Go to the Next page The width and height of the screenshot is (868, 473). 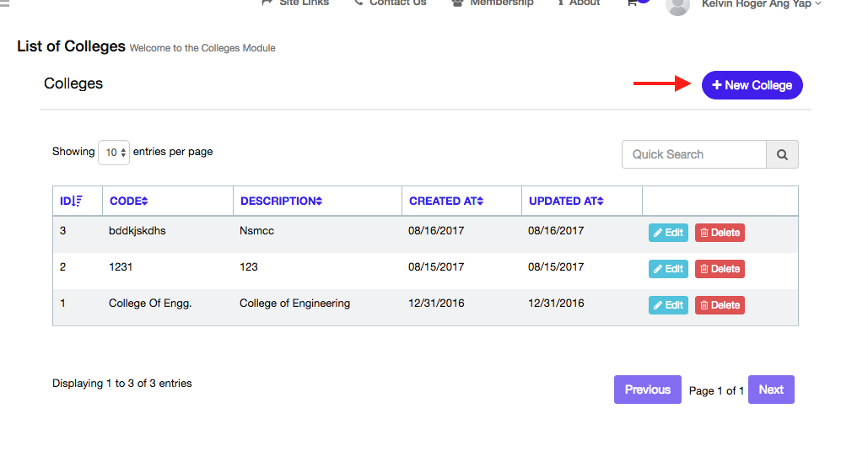coord(771,390)
